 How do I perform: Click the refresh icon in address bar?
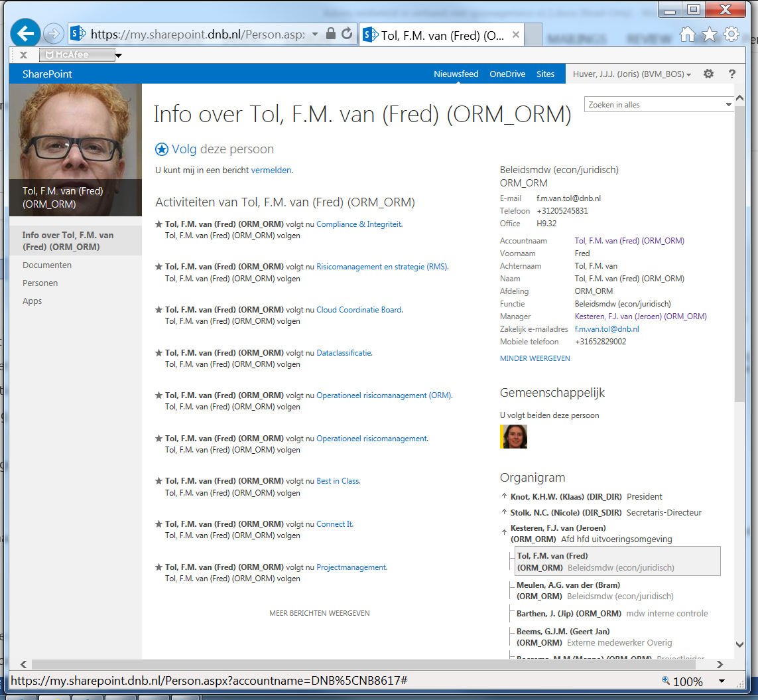[x=347, y=34]
